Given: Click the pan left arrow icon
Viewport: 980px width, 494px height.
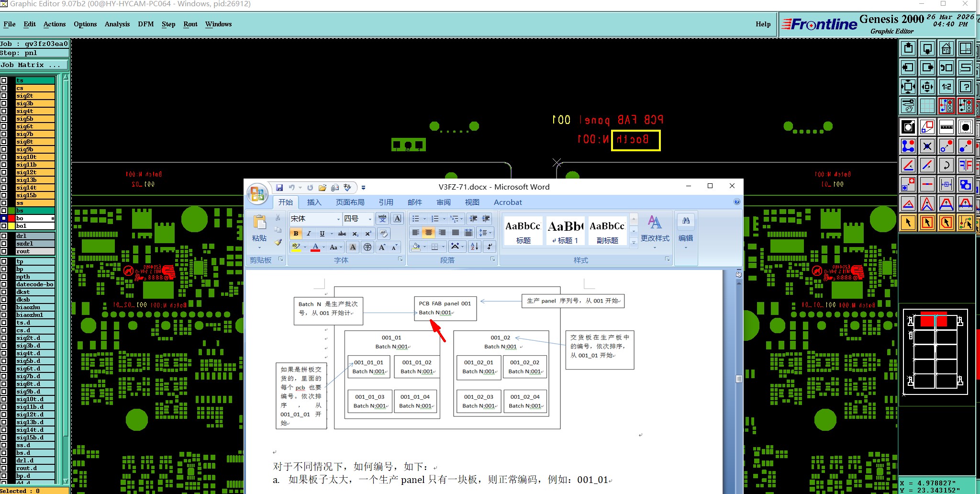Looking at the screenshot, I should tap(908, 67).
